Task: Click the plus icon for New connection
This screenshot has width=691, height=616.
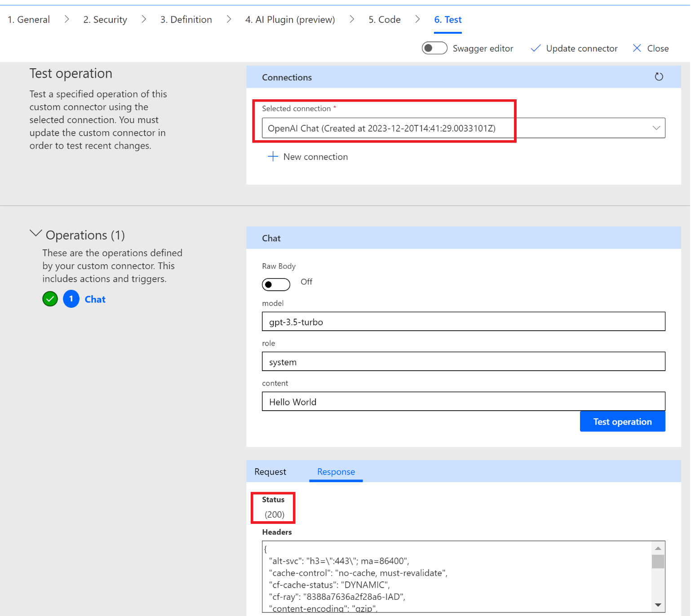Action: [273, 156]
